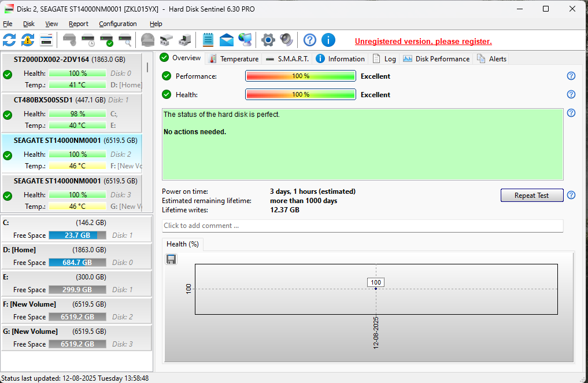
Task: Click the help icon next to Repeat Test
Action: click(x=571, y=195)
